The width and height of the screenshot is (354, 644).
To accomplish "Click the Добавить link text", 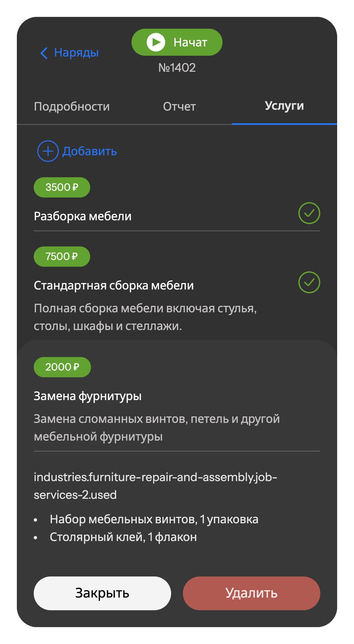I will coord(89,151).
